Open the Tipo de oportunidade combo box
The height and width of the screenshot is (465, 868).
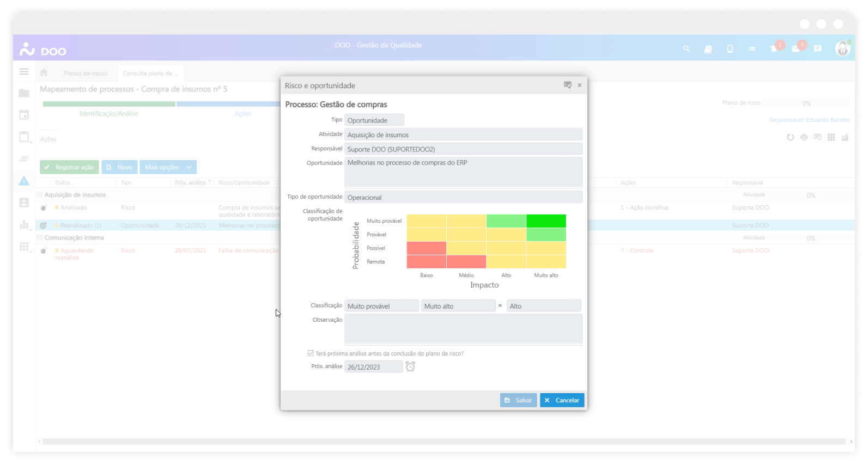pos(463,197)
